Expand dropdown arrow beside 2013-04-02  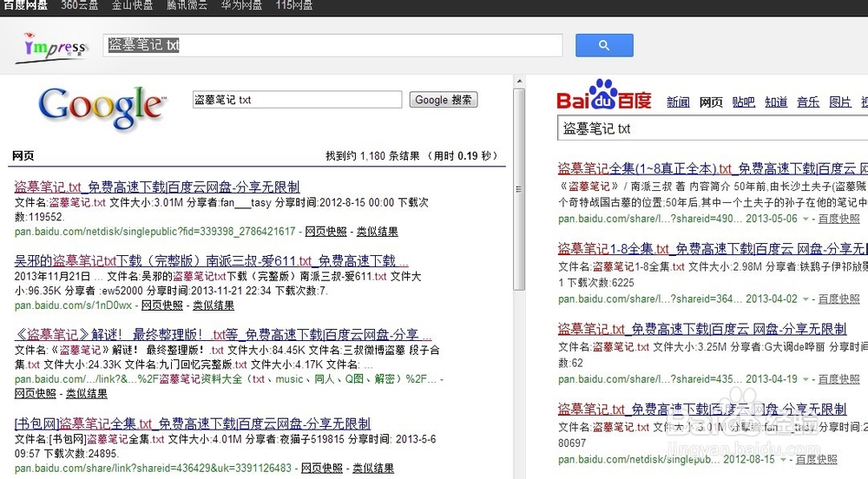[x=806, y=299]
